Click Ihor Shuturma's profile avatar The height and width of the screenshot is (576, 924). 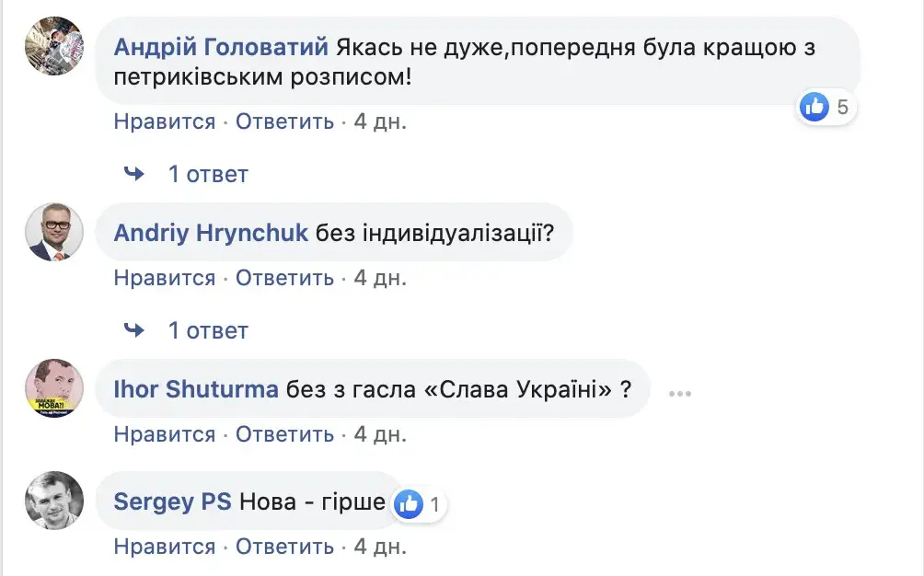[x=54, y=387]
